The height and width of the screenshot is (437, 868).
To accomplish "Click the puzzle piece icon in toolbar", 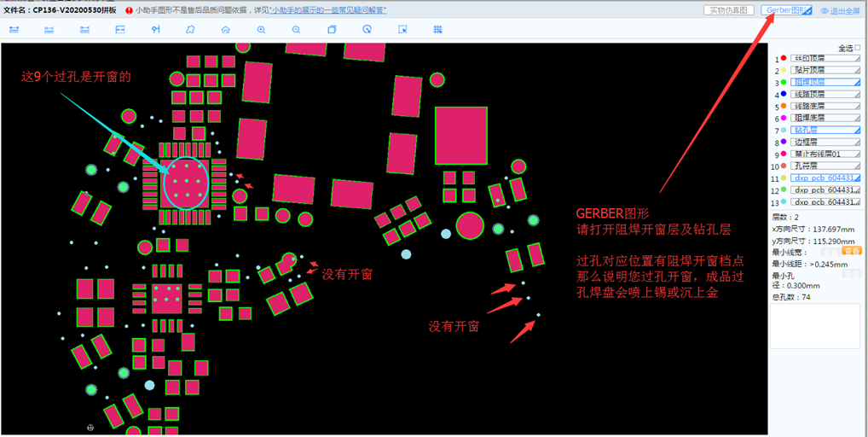I will coord(190,30).
